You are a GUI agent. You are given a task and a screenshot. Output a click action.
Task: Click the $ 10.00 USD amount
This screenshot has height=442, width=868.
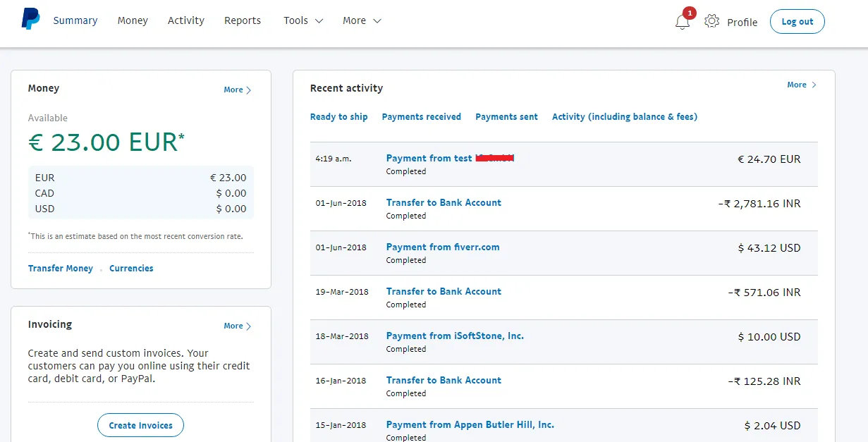[x=769, y=337]
